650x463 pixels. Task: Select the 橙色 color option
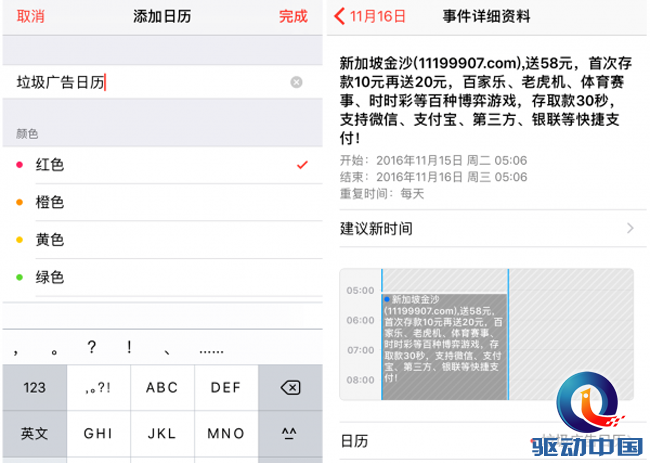(162, 202)
